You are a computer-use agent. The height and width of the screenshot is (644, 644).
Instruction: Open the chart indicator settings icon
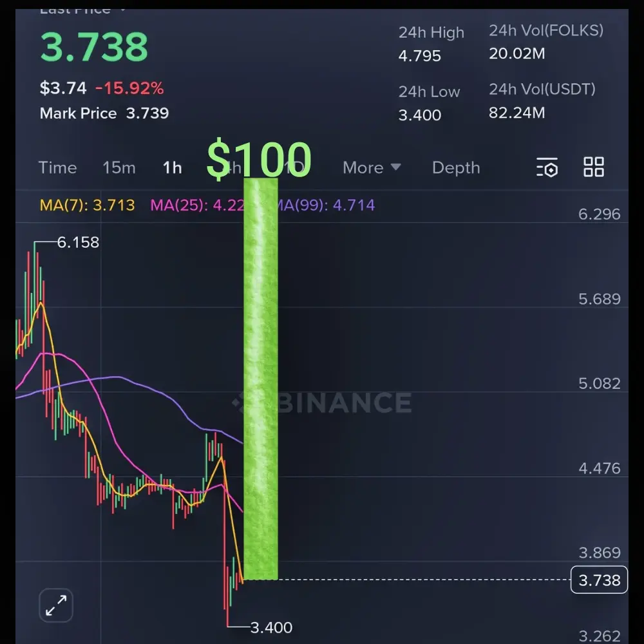(547, 167)
